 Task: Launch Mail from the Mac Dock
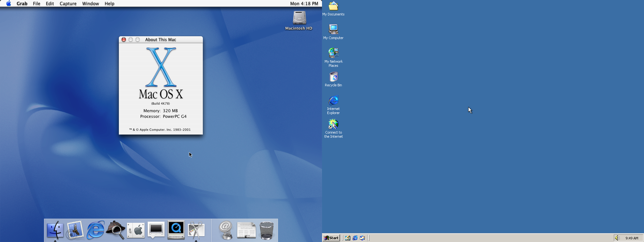pos(75,230)
